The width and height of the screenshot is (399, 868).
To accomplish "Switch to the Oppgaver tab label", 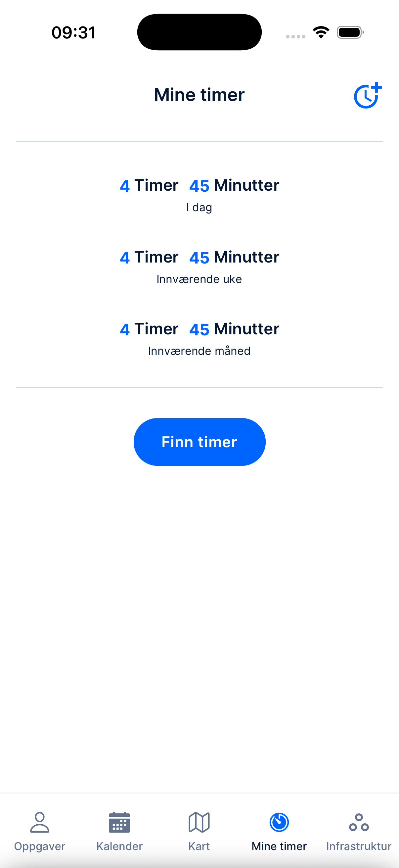I will [40, 846].
